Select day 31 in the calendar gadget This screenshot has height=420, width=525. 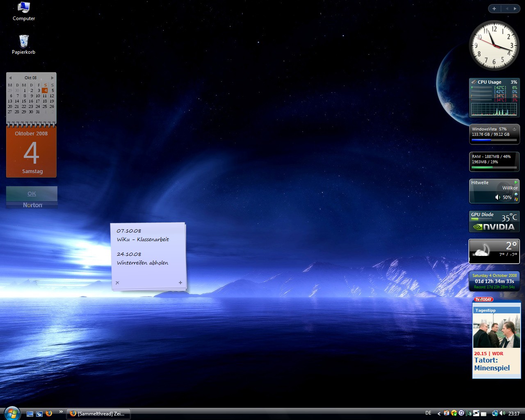(38, 112)
